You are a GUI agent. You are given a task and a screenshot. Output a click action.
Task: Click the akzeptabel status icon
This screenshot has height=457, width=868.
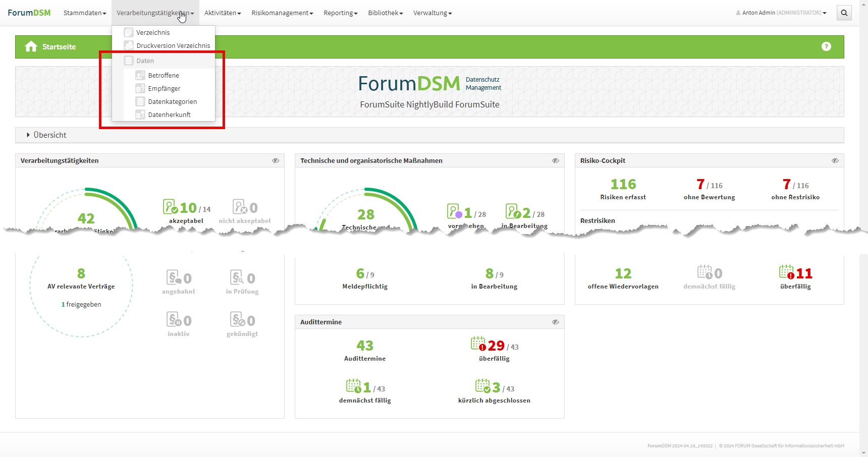pos(170,207)
